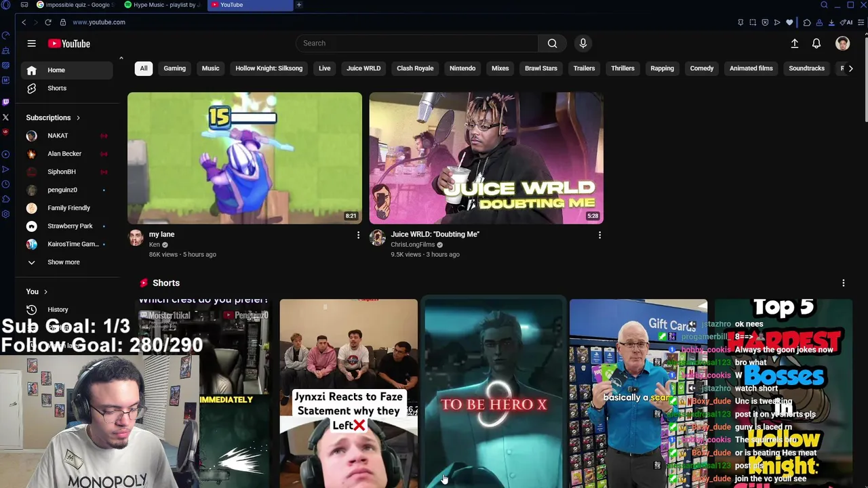The width and height of the screenshot is (868, 488).
Task: Open a new browser tab with plus
Action: pyautogui.click(x=298, y=5)
